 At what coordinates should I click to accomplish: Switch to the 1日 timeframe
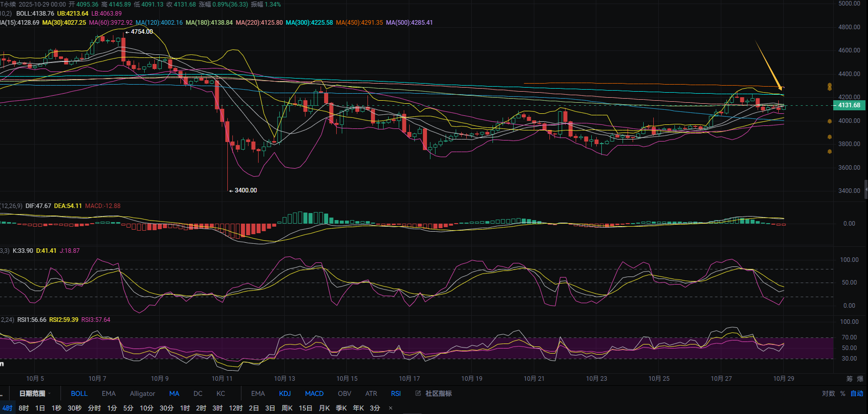coord(40,408)
